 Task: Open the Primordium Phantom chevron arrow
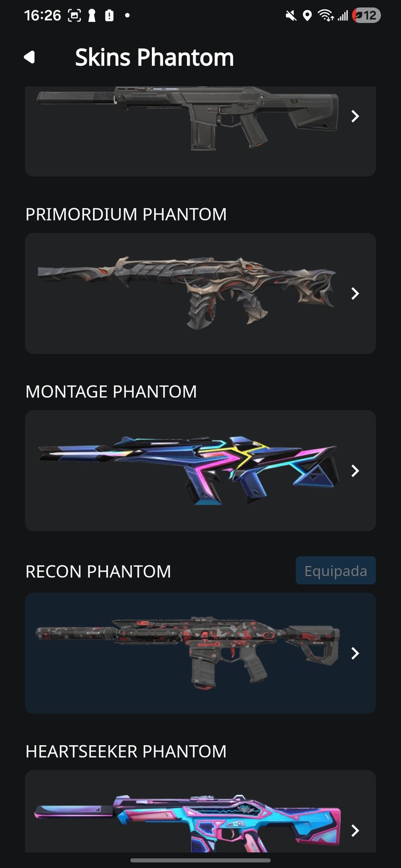(x=355, y=293)
